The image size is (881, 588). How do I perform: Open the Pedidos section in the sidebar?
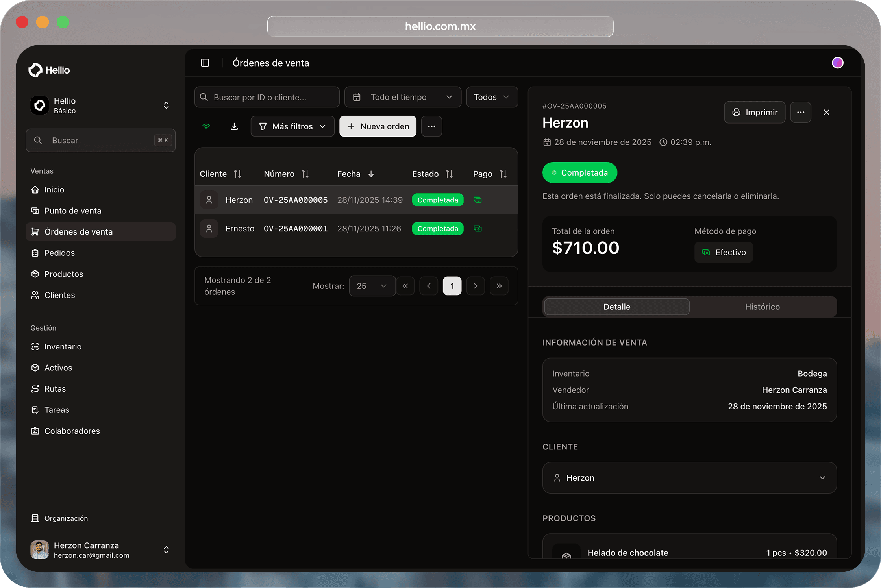tap(59, 253)
